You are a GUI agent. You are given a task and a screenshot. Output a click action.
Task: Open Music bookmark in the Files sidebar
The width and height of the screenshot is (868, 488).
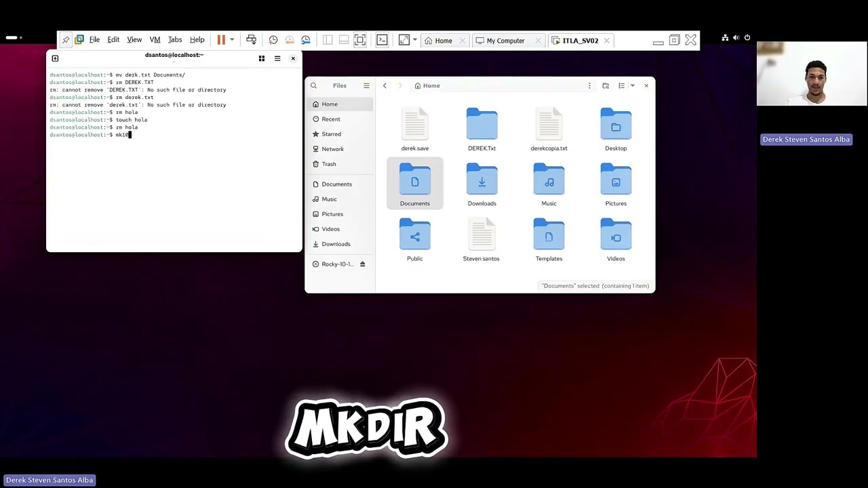point(340,199)
